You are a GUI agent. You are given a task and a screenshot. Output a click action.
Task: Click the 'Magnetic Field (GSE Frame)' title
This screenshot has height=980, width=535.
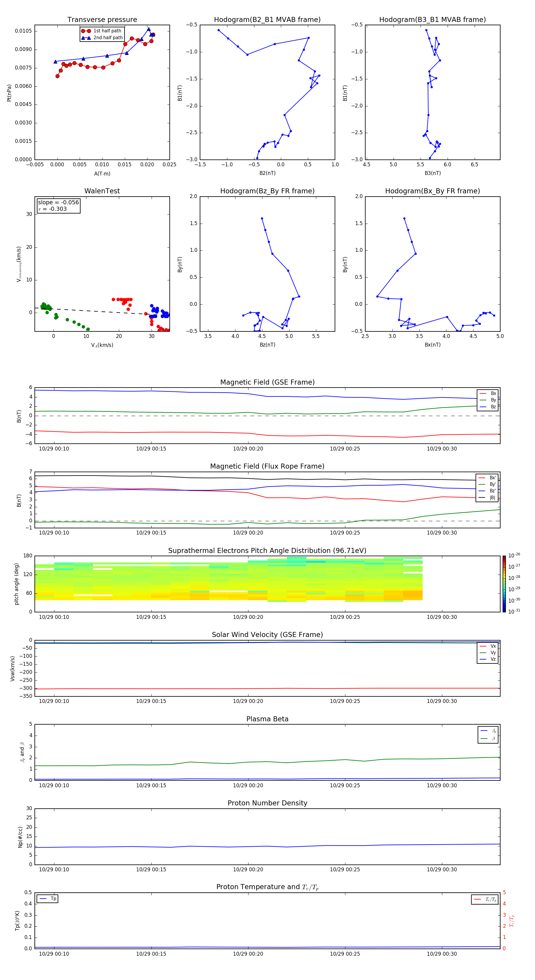pyautogui.click(x=267, y=382)
